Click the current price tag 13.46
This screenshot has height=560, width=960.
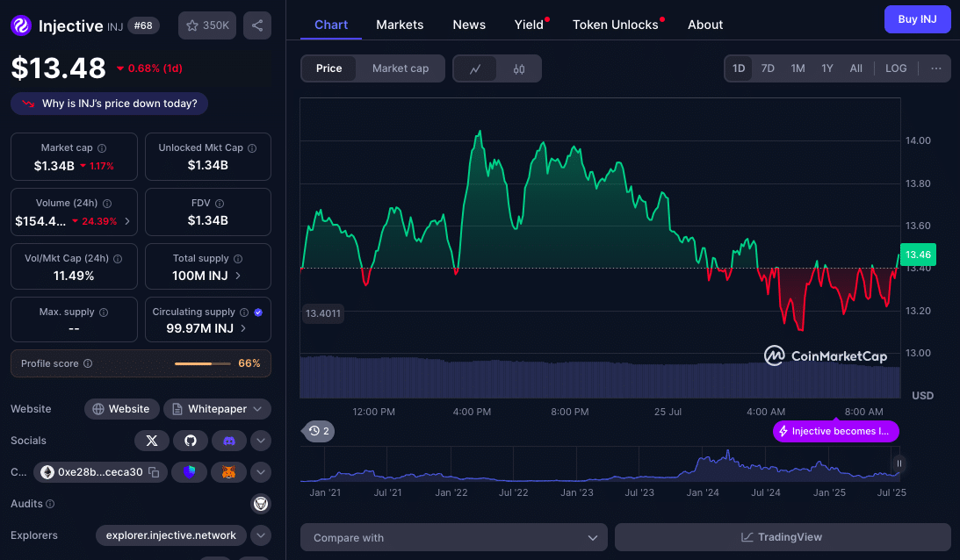coord(918,255)
